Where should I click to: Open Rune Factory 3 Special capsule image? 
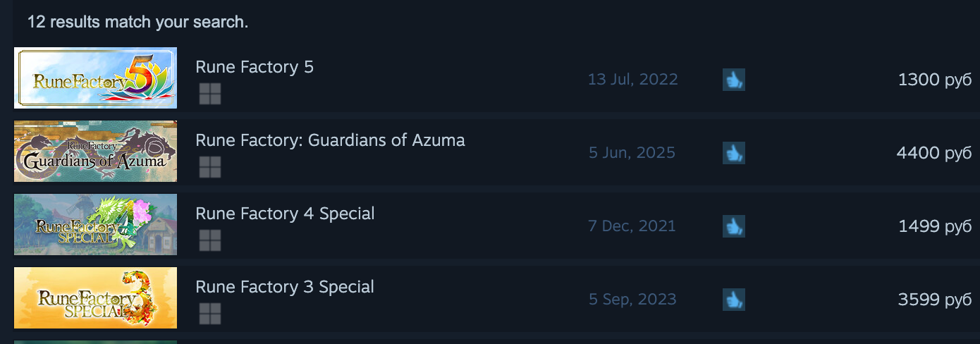[x=95, y=298]
